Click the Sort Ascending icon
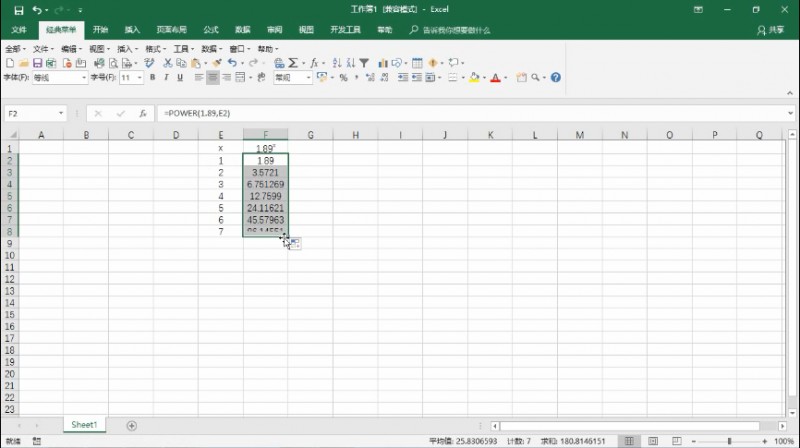The height and width of the screenshot is (448, 800). [337, 63]
